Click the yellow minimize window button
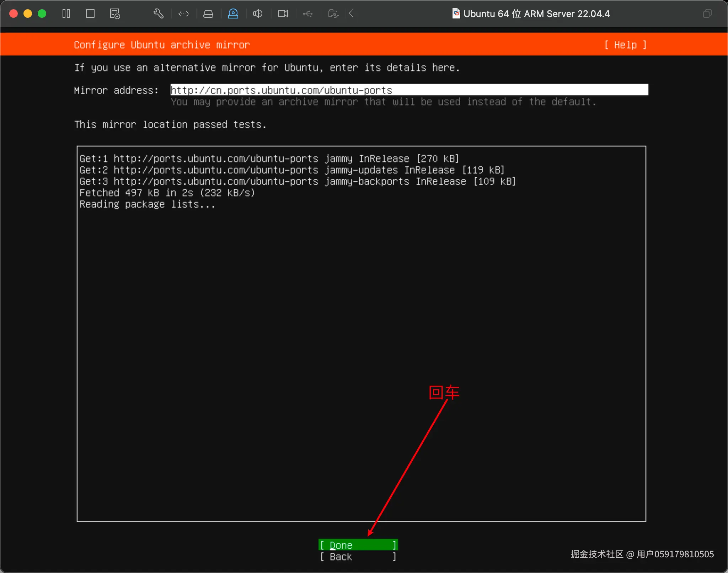The height and width of the screenshot is (573, 728). (28, 14)
